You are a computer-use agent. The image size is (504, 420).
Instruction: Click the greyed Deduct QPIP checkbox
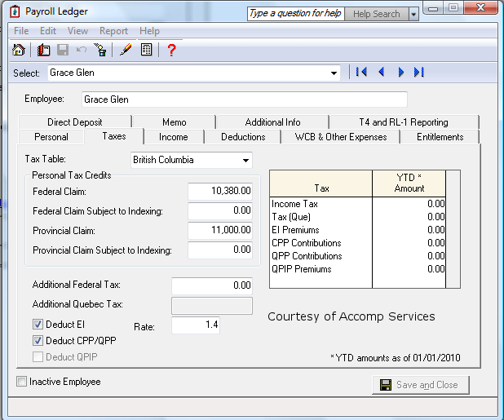click(x=38, y=356)
